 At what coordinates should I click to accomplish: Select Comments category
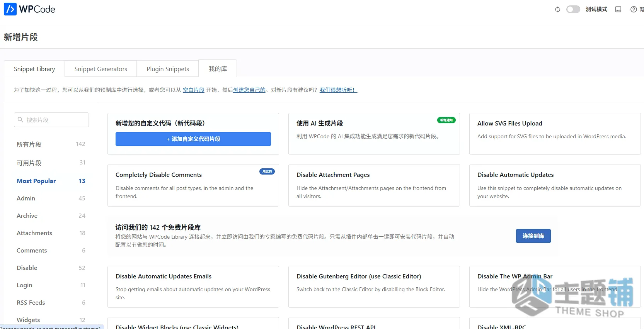51,250
